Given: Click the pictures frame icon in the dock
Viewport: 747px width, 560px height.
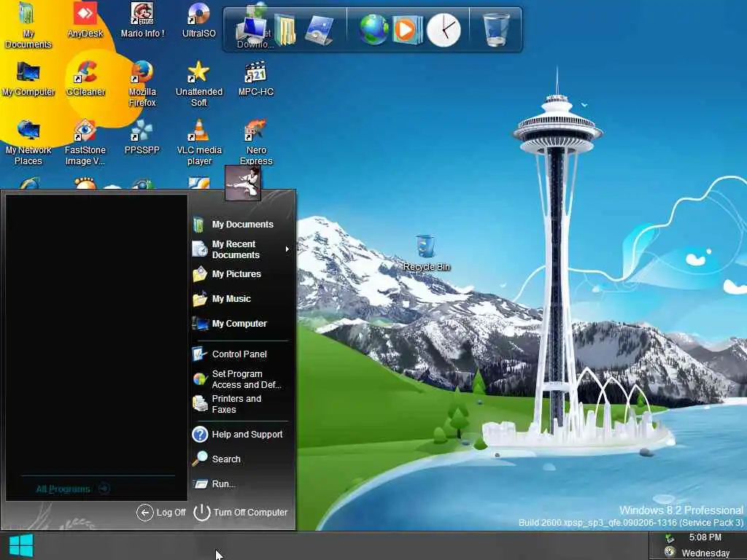Looking at the screenshot, I should (320, 31).
